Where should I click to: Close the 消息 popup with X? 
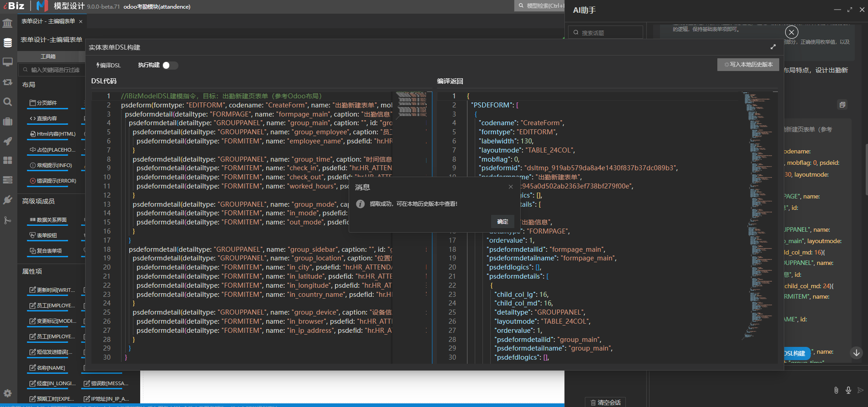tap(511, 187)
